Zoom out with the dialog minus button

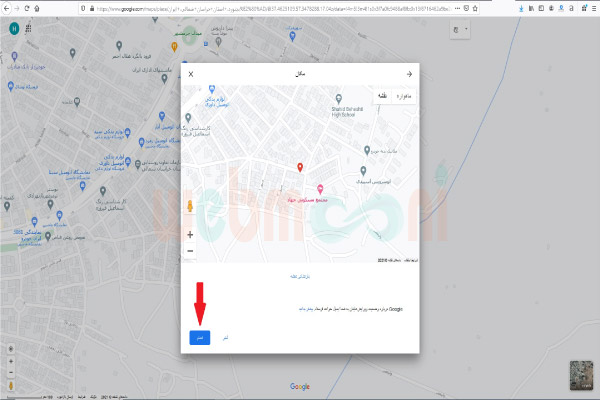pos(190,250)
